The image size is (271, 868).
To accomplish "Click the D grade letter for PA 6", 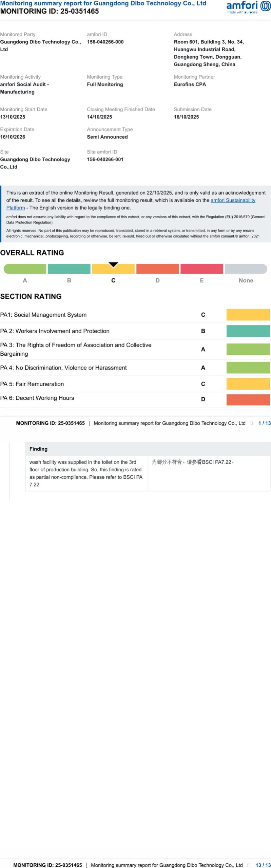I will pyautogui.click(x=203, y=399).
